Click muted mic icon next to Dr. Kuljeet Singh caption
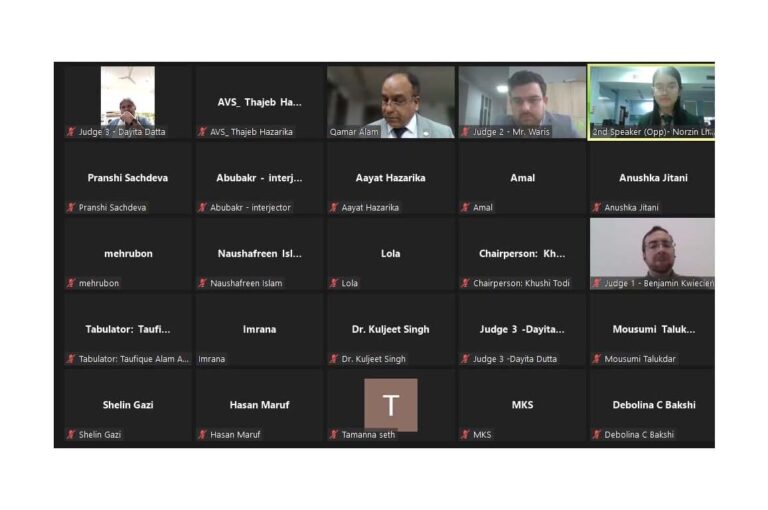 tap(334, 359)
